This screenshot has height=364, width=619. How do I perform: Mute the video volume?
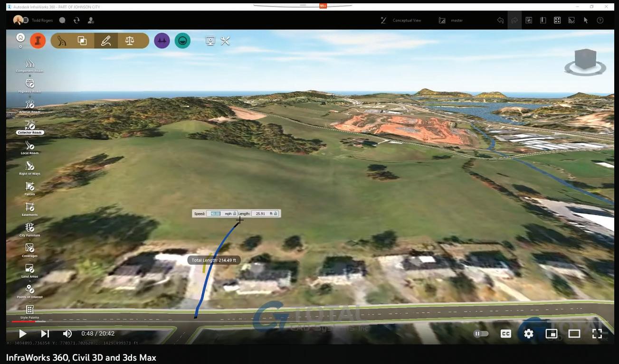[67, 334]
